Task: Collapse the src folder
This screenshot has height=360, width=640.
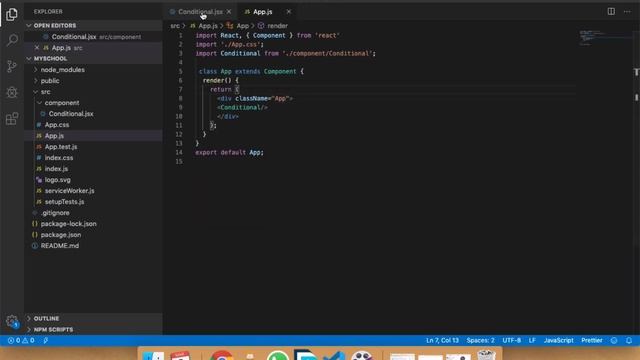Action: [x=45, y=92]
